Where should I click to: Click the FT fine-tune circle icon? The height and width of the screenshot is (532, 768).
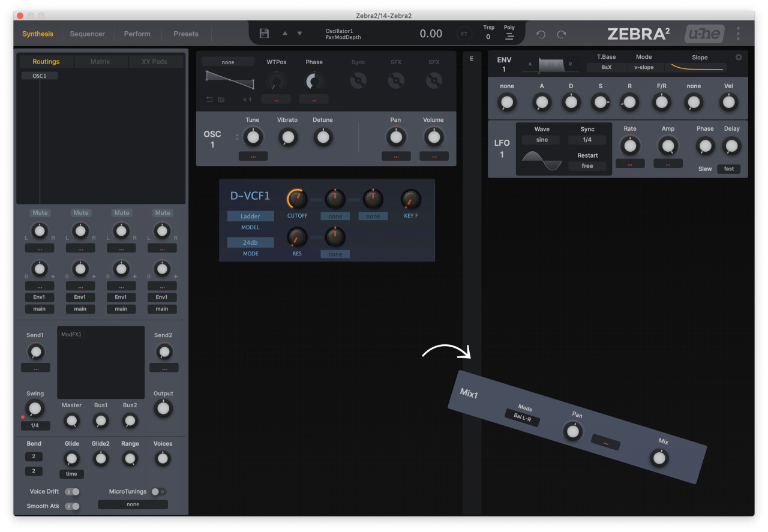click(464, 34)
